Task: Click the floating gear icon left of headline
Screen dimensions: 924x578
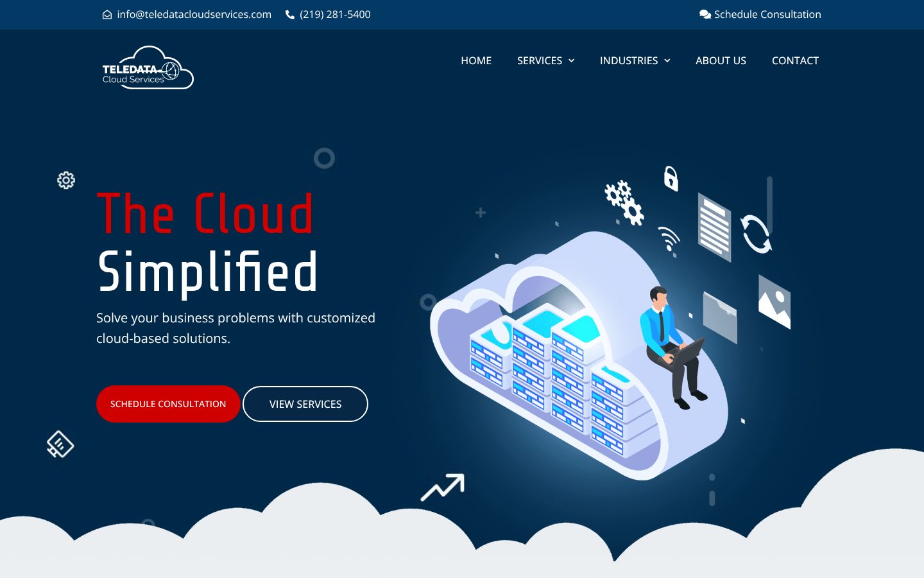Action: (x=66, y=180)
